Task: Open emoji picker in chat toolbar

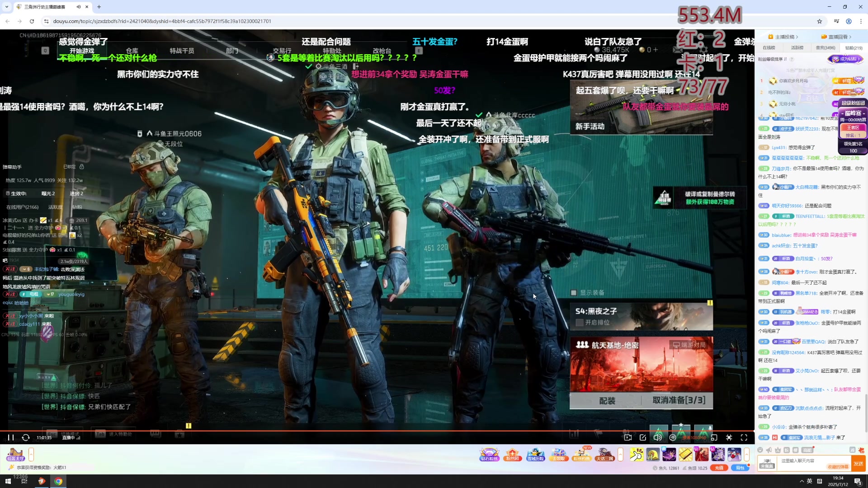Action: coord(760,450)
